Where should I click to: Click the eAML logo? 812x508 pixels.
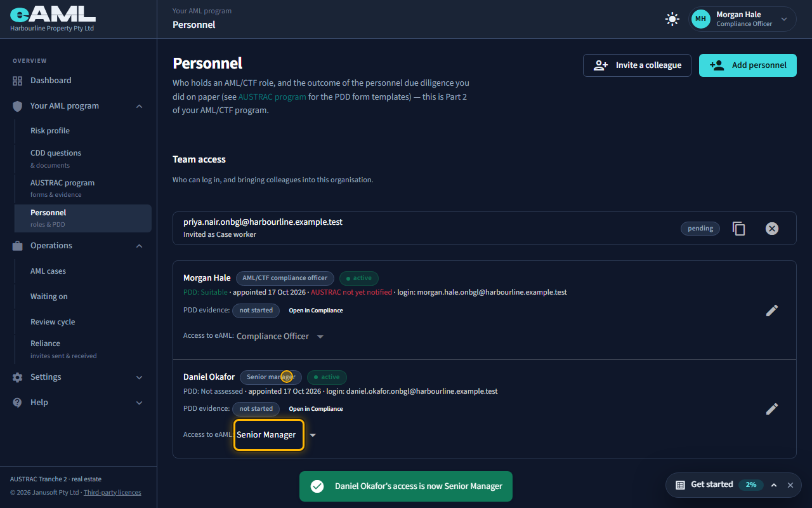coord(53,15)
